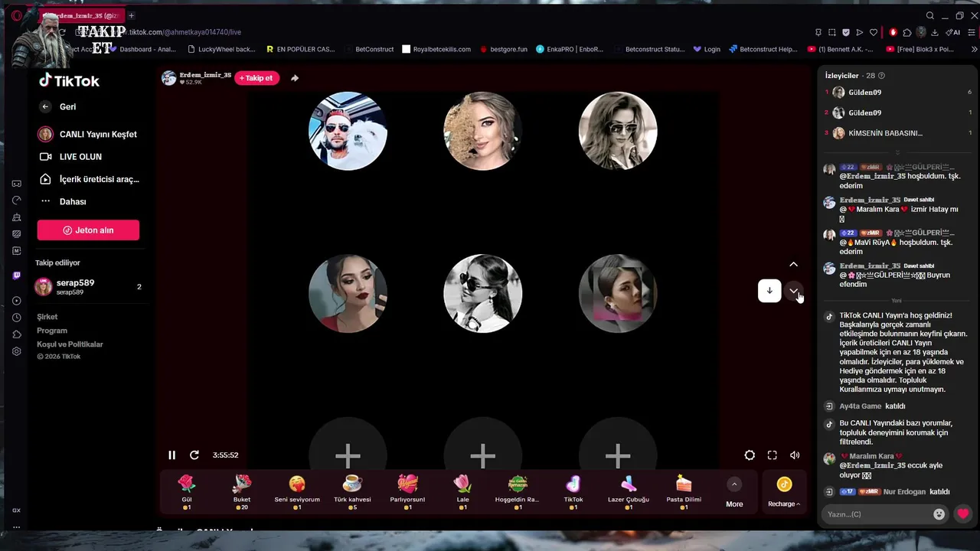Reload the live stream player

pyautogui.click(x=194, y=455)
